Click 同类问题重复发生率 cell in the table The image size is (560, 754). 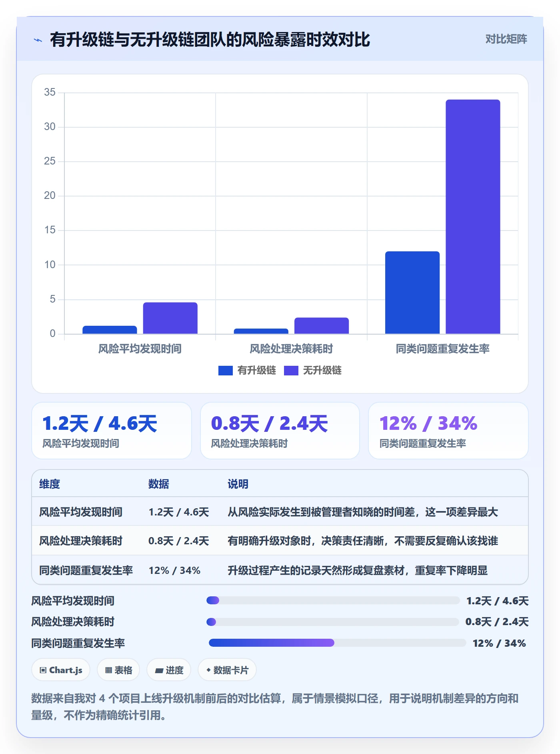[x=86, y=570]
